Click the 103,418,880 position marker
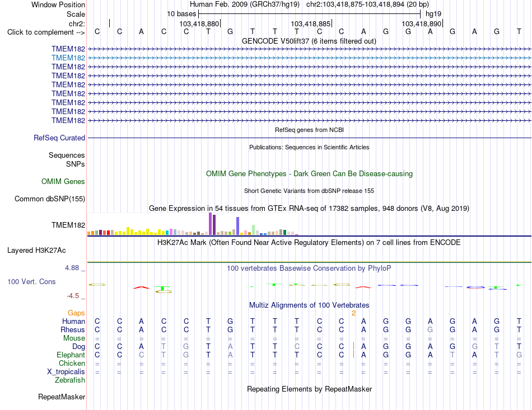 (199, 23)
